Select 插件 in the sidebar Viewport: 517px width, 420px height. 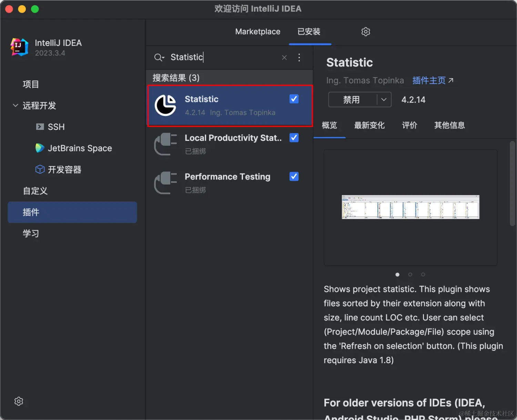(x=72, y=212)
